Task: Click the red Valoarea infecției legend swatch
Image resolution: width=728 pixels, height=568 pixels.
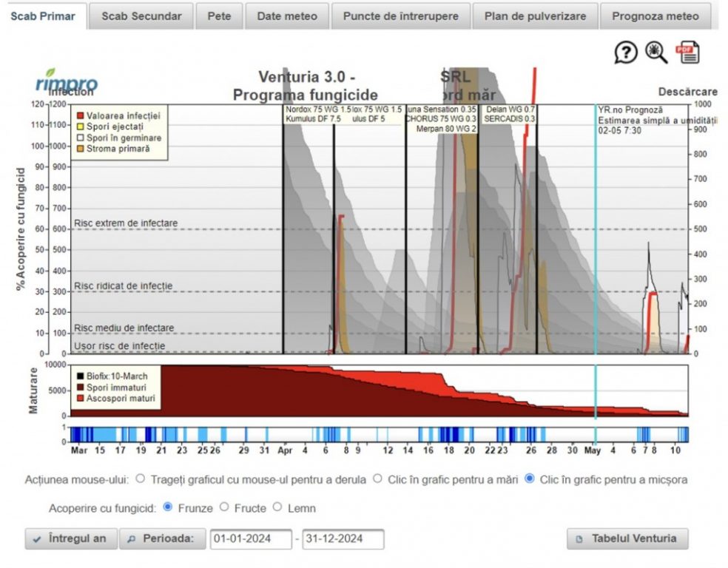Action: tap(81, 115)
